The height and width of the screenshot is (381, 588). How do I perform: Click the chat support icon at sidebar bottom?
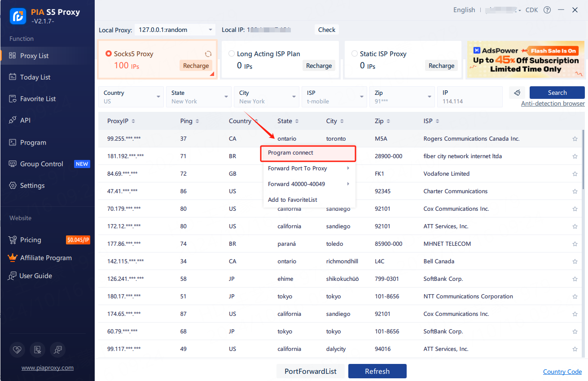click(58, 350)
